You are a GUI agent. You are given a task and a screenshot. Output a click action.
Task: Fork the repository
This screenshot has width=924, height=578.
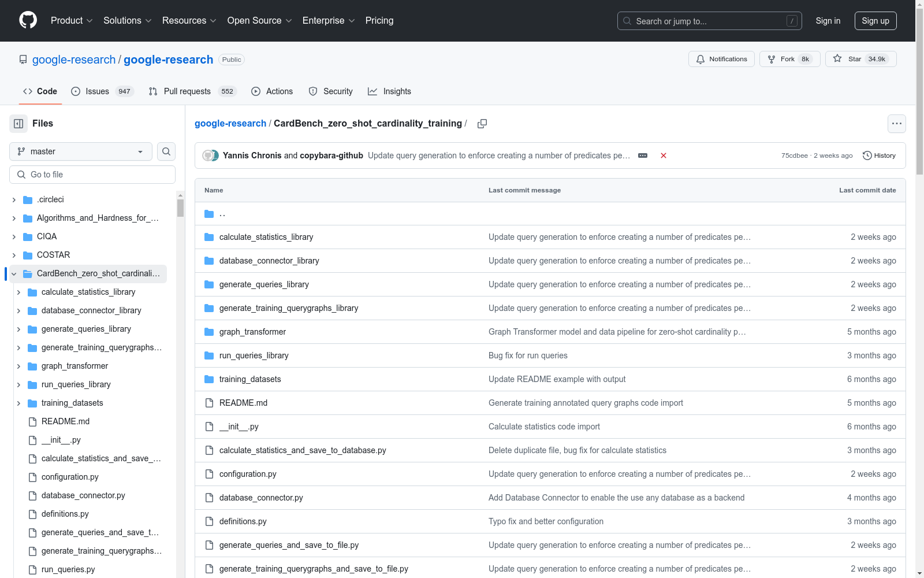point(789,59)
